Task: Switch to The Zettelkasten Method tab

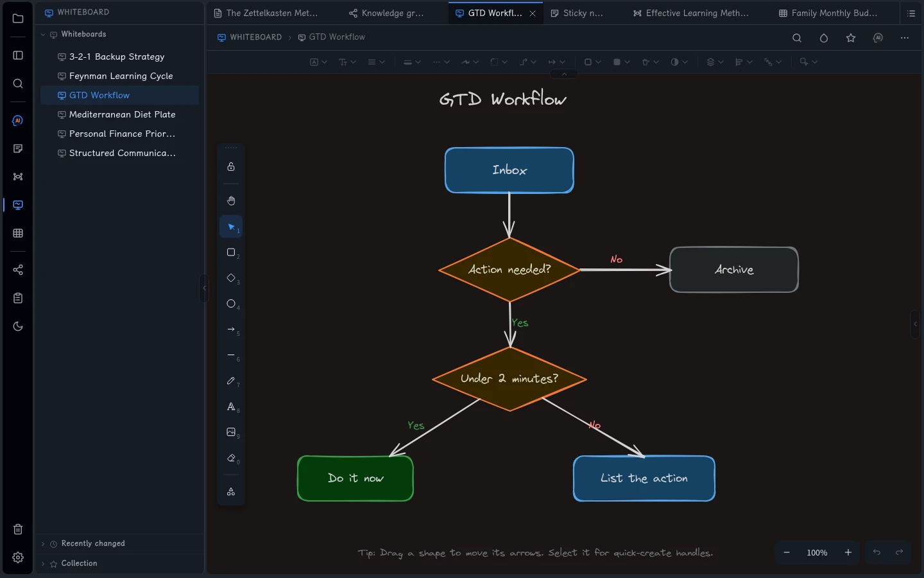Action: coord(266,13)
